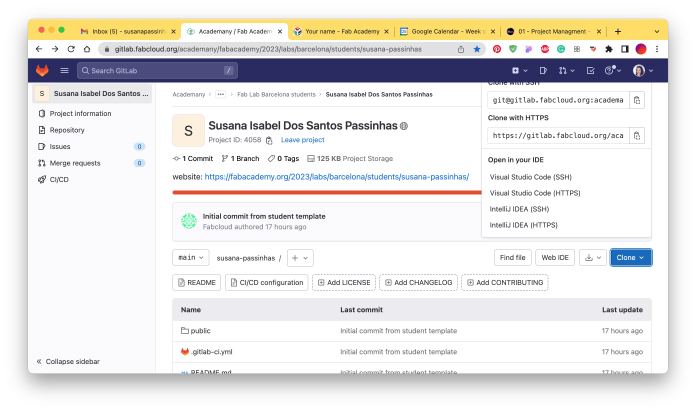Copy the SSH clone URL

point(637,100)
